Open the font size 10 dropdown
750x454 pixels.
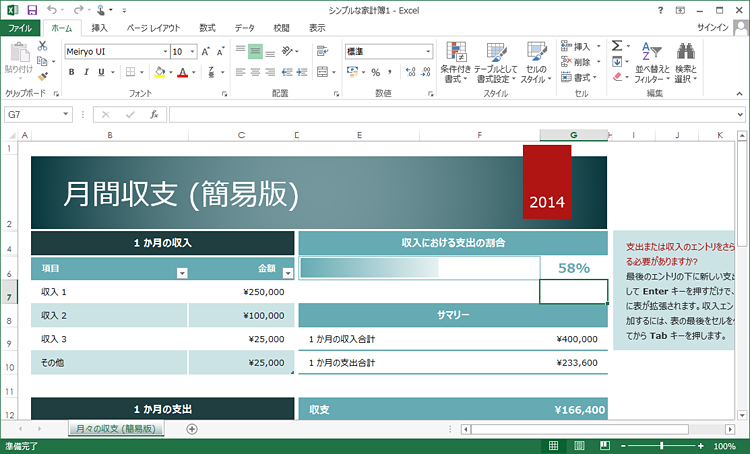point(192,51)
